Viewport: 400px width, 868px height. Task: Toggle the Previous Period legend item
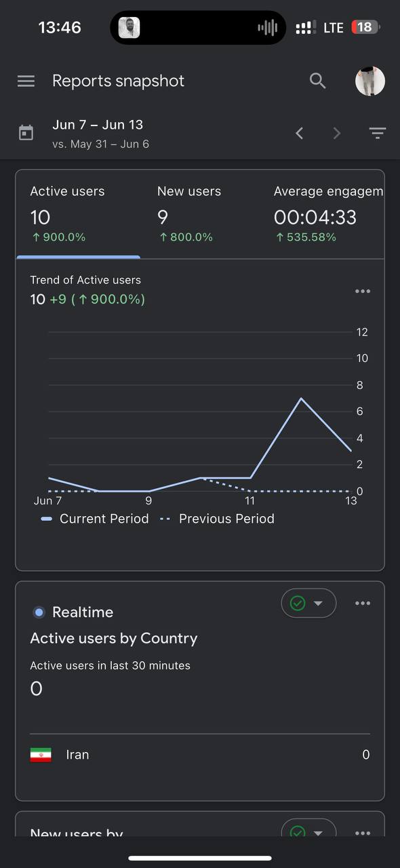click(x=217, y=519)
